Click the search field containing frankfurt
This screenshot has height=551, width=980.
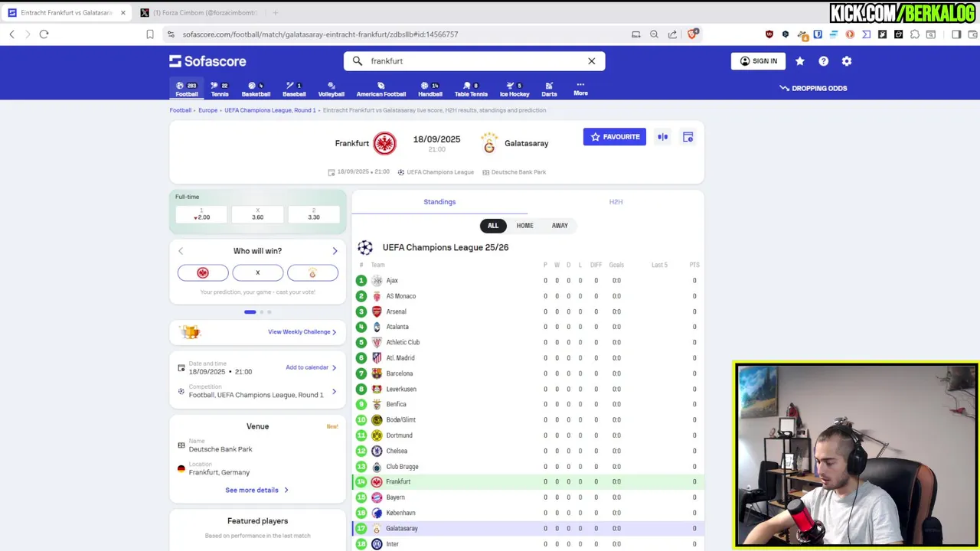tap(474, 61)
